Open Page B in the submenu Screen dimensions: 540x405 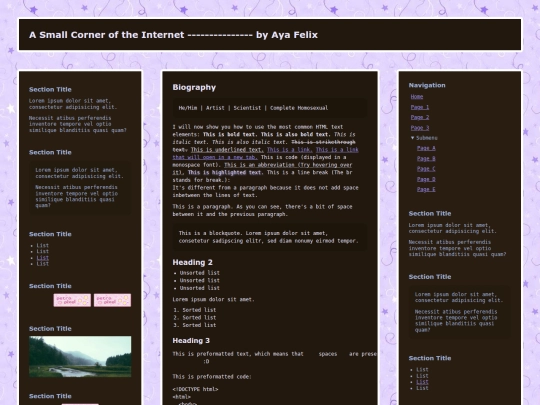click(426, 158)
